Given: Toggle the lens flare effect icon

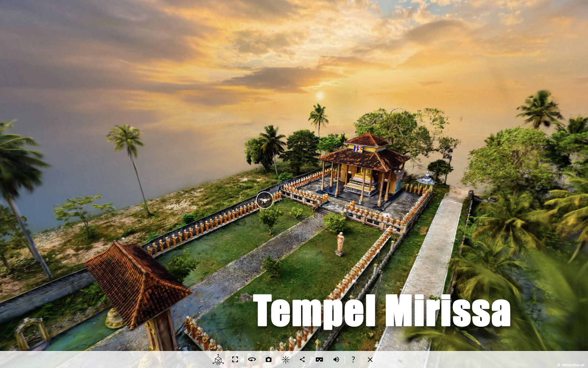Looking at the screenshot, I should point(285,359).
